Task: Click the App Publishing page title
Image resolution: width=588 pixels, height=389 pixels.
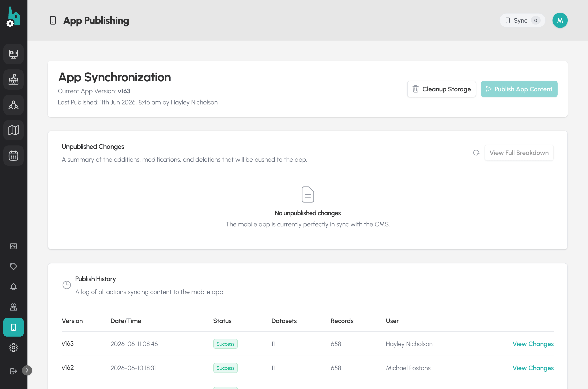Action: [96, 20]
